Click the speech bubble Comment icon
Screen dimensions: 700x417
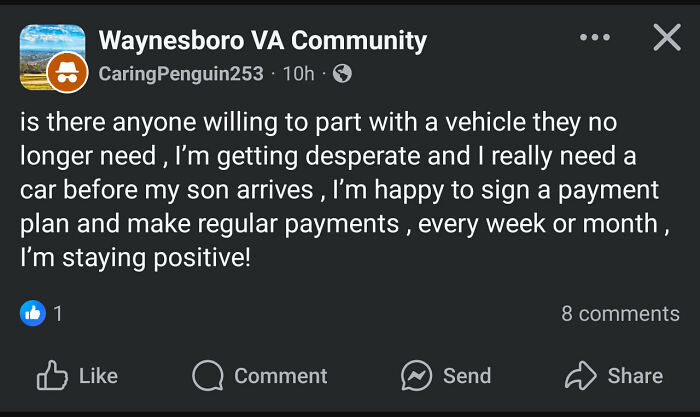click(207, 375)
